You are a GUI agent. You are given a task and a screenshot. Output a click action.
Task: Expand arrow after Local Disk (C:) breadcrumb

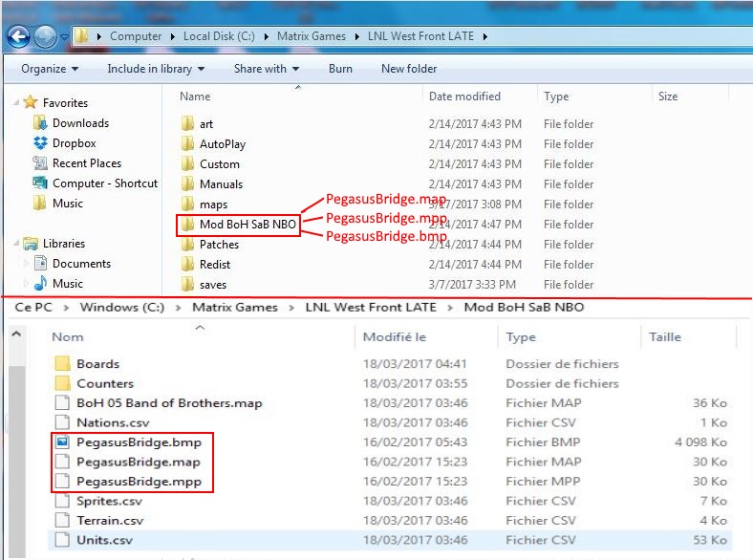(266, 36)
